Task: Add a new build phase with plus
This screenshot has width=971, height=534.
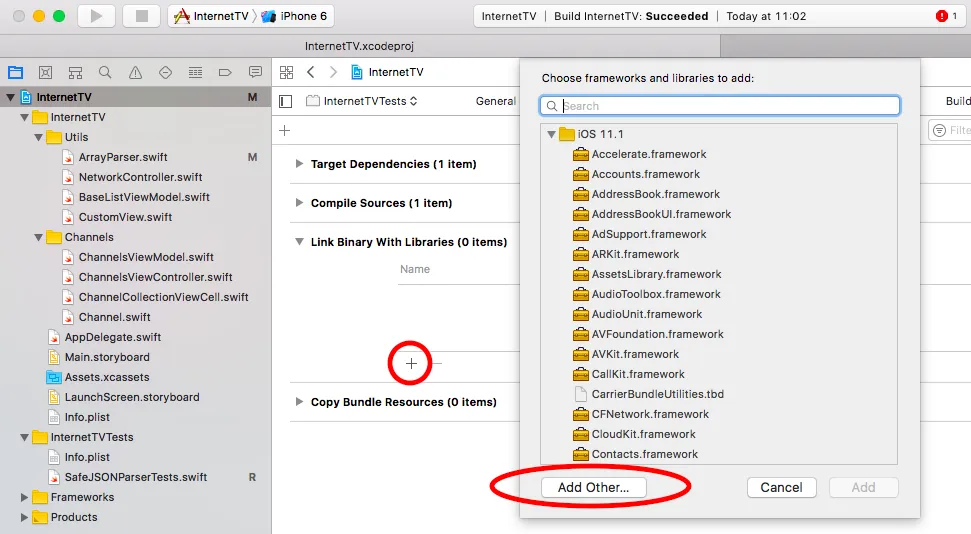Action: (285, 131)
